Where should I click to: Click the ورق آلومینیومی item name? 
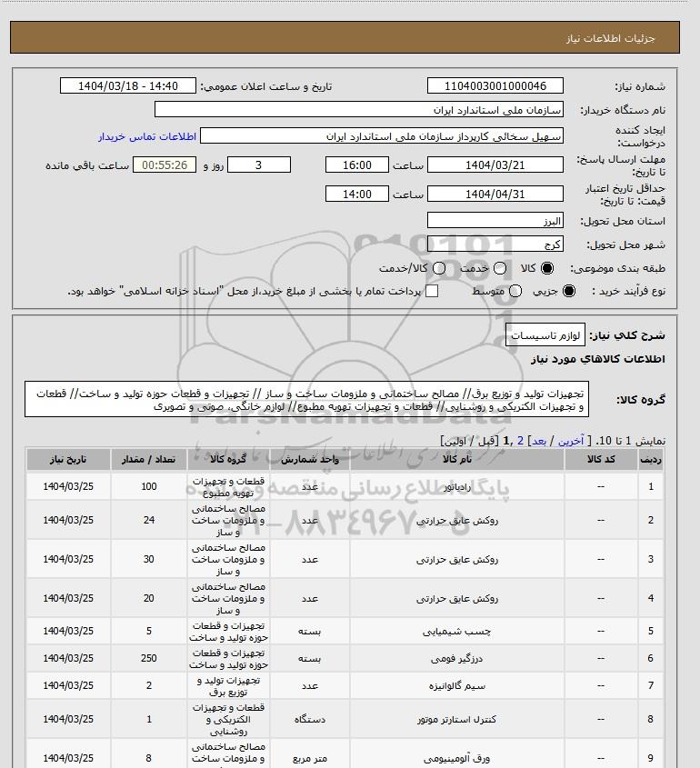pyautogui.click(x=457, y=759)
